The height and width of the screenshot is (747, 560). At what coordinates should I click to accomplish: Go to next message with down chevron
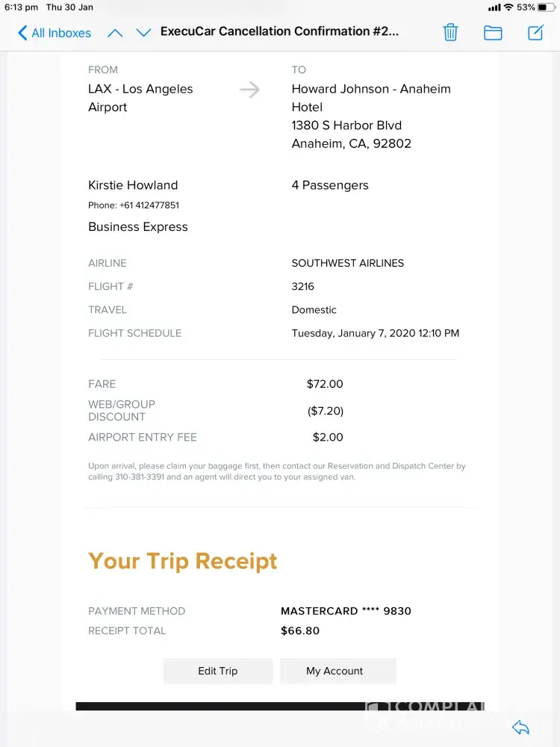[x=143, y=32]
